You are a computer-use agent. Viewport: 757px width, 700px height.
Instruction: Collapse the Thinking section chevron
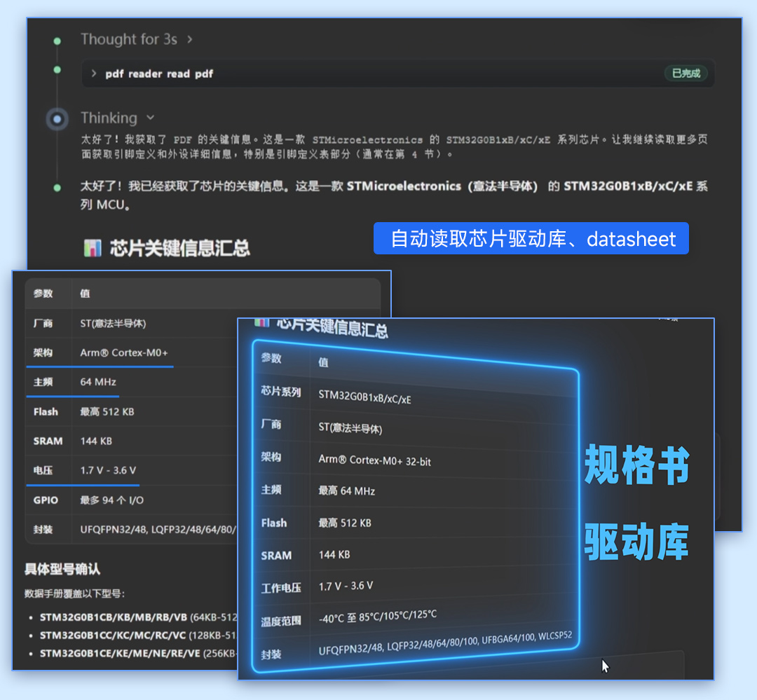[x=150, y=117]
